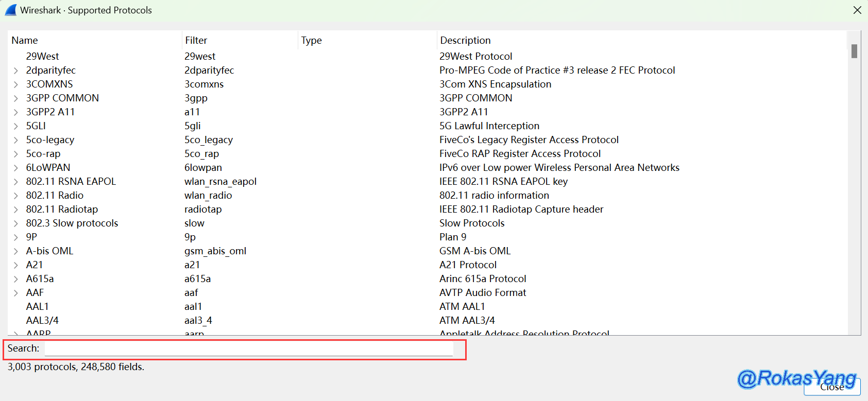Click the 6lowpan filter cell

tap(203, 167)
